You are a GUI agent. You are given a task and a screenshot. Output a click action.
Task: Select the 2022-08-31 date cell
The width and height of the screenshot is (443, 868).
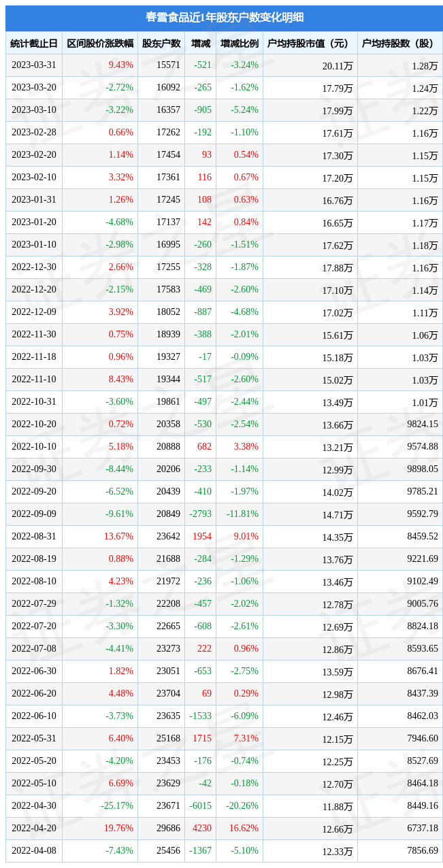click(34, 537)
